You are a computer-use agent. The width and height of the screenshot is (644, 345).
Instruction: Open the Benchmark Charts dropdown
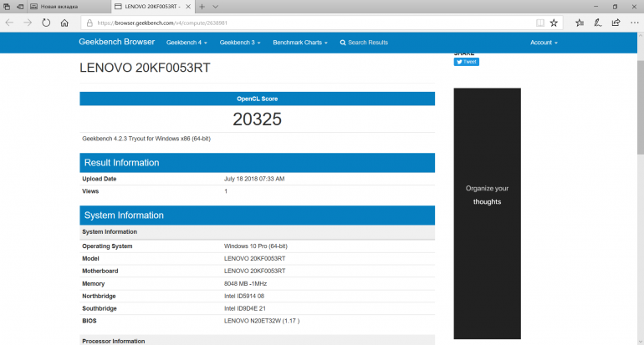coord(299,43)
